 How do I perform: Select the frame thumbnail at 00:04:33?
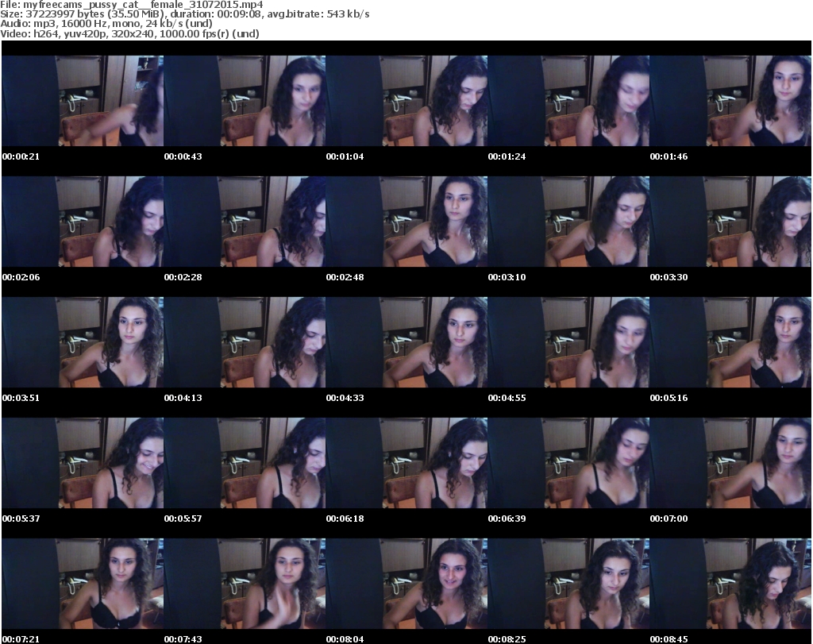pyautogui.click(x=406, y=342)
